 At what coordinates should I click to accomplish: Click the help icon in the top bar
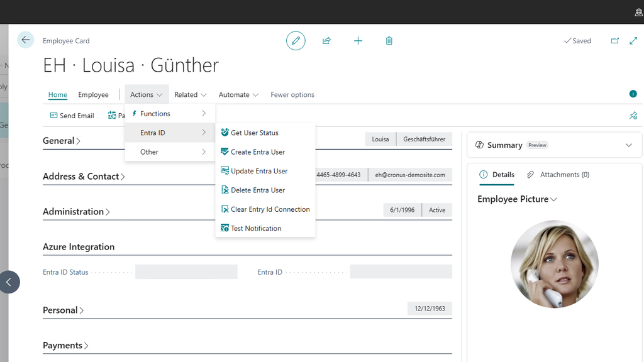639,13
